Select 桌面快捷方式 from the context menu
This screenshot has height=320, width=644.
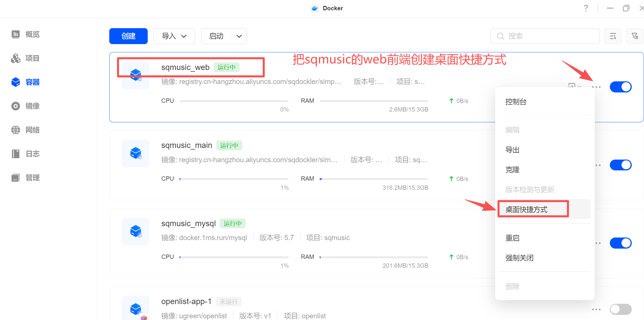point(526,210)
